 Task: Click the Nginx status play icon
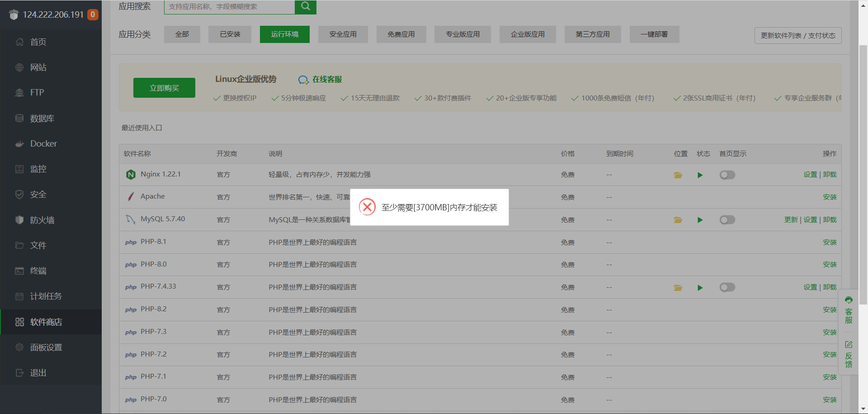click(700, 175)
